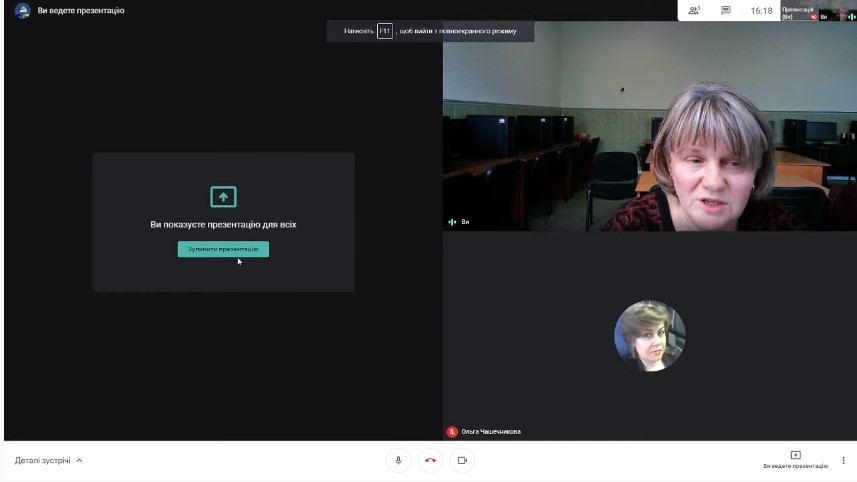This screenshot has height=482, width=857.
Task: Click the presentation upload icon in center card
Action: [223, 196]
